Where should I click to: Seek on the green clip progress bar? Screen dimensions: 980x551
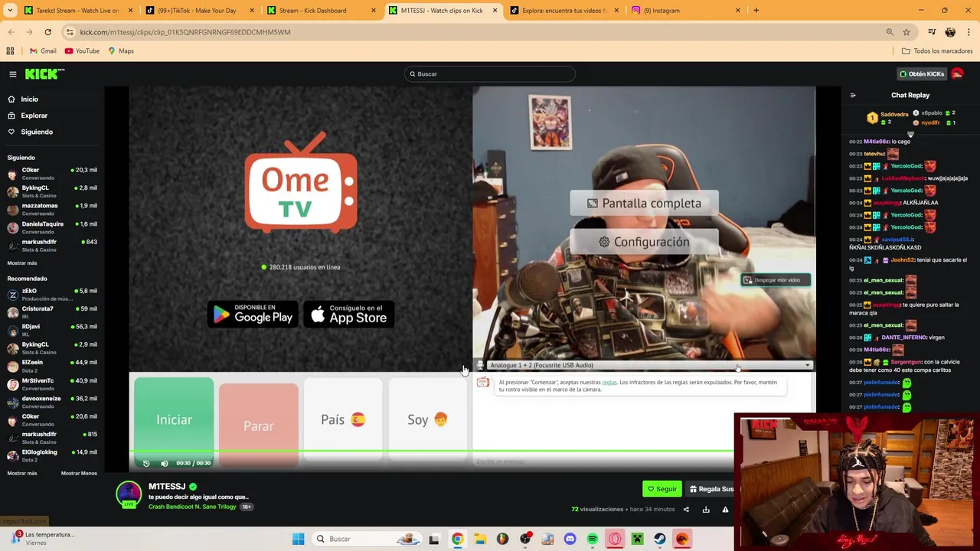432,452
